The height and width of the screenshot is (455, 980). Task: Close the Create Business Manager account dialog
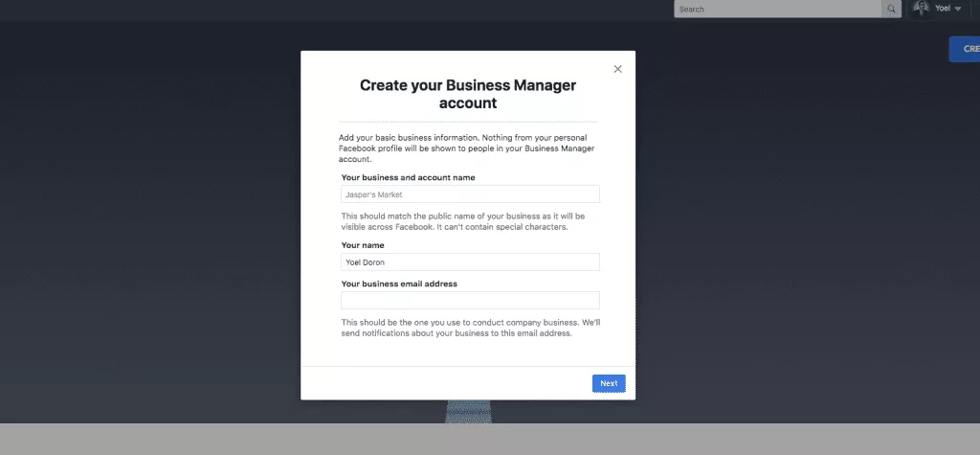(617, 69)
